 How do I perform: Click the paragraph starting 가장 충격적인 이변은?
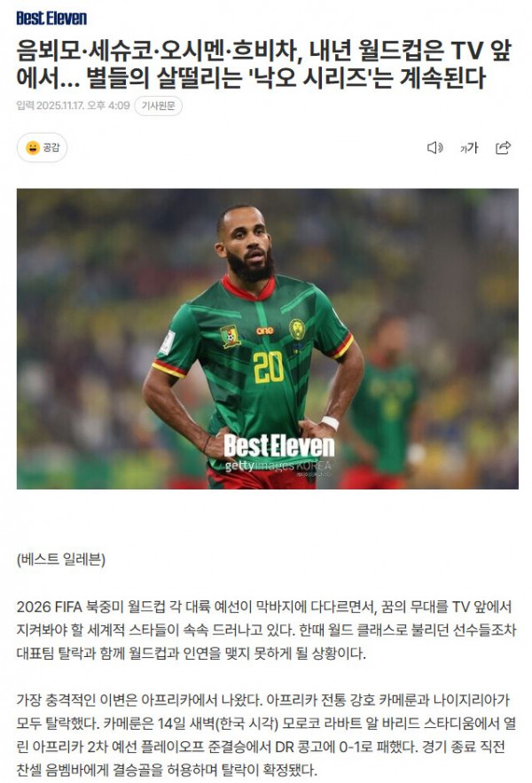(x=266, y=734)
